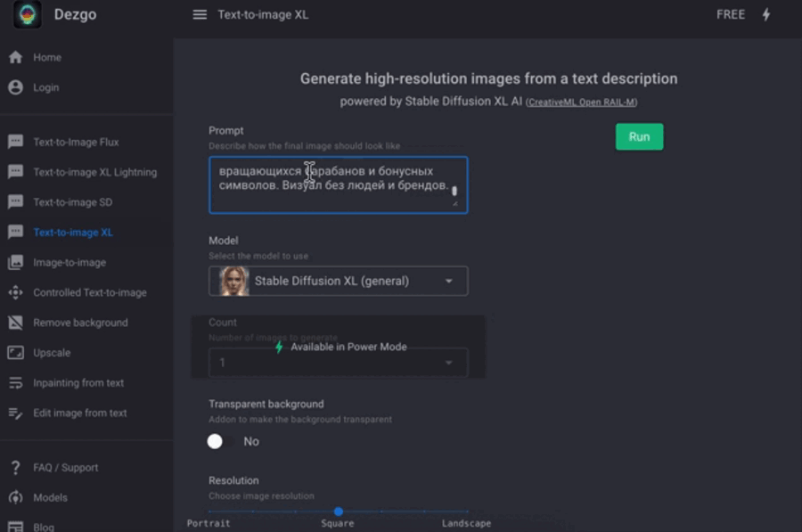Viewport: 802px width, 532px height.
Task: Click the Home house icon
Action: 15,57
